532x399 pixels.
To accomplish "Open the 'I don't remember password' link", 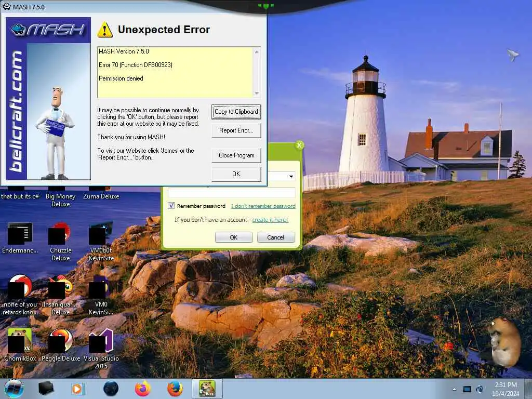I will (x=263, y=206).
